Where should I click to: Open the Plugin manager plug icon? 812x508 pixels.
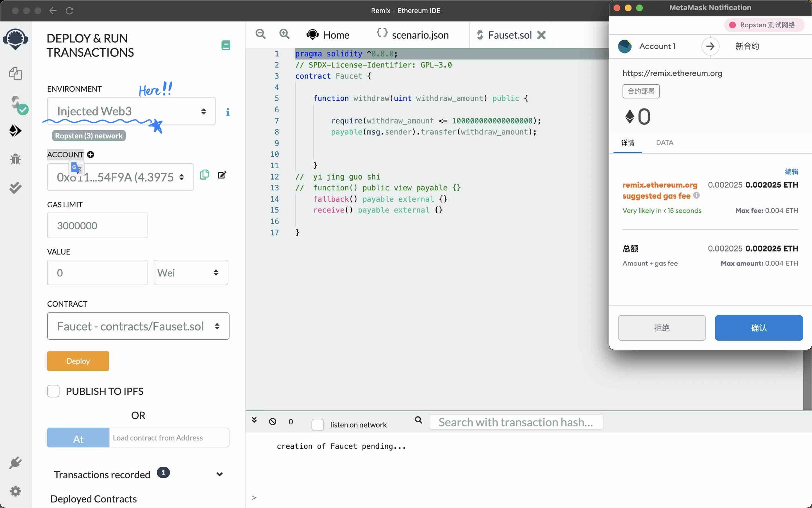click(x=15, y=463)
